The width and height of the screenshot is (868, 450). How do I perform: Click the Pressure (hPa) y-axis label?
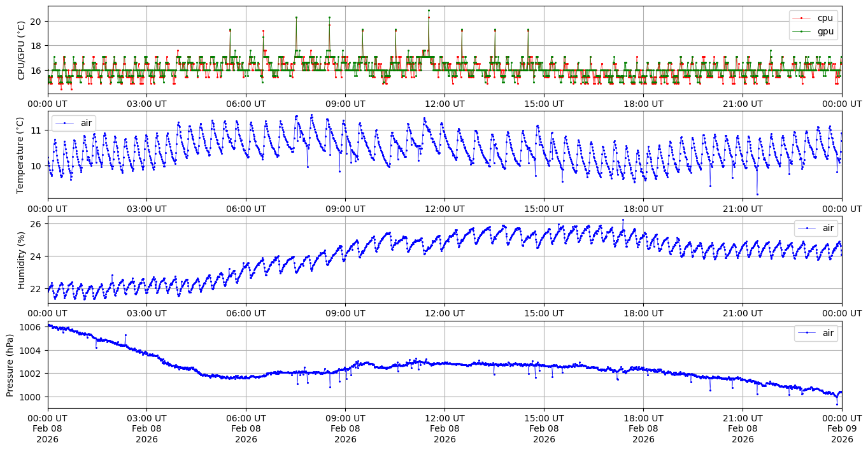coord(10,364)
